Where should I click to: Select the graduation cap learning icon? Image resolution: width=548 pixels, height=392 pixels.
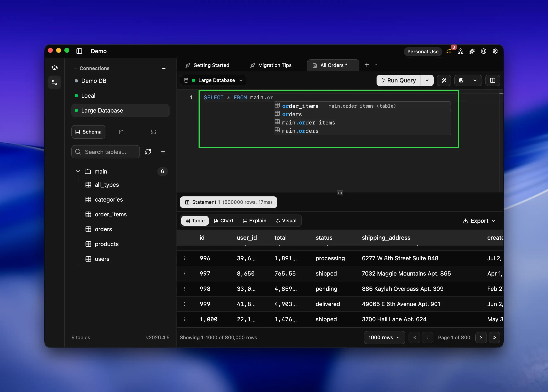pyautogui.click(x=54, y=68)
